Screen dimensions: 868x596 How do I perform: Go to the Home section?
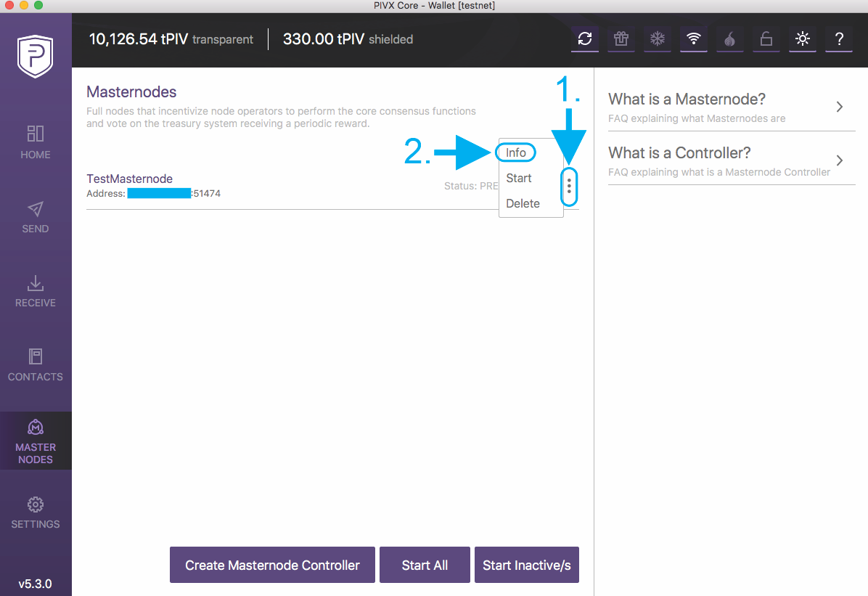pos(36,142)
